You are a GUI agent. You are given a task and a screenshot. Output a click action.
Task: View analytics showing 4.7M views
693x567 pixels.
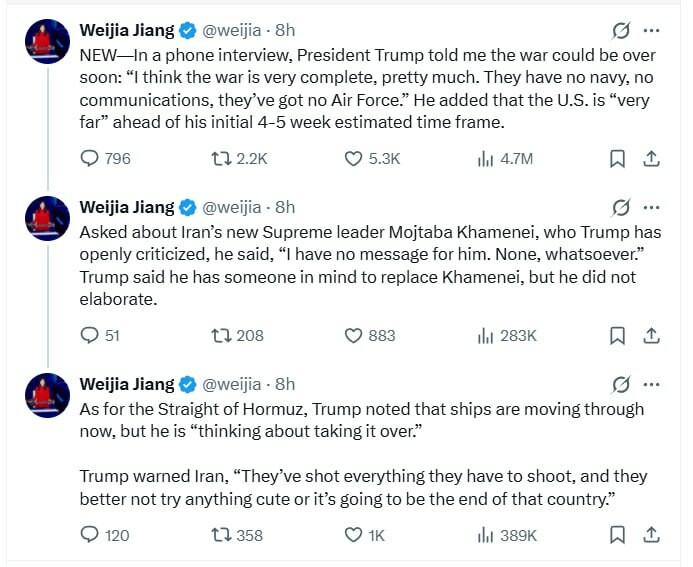[487, 158]
